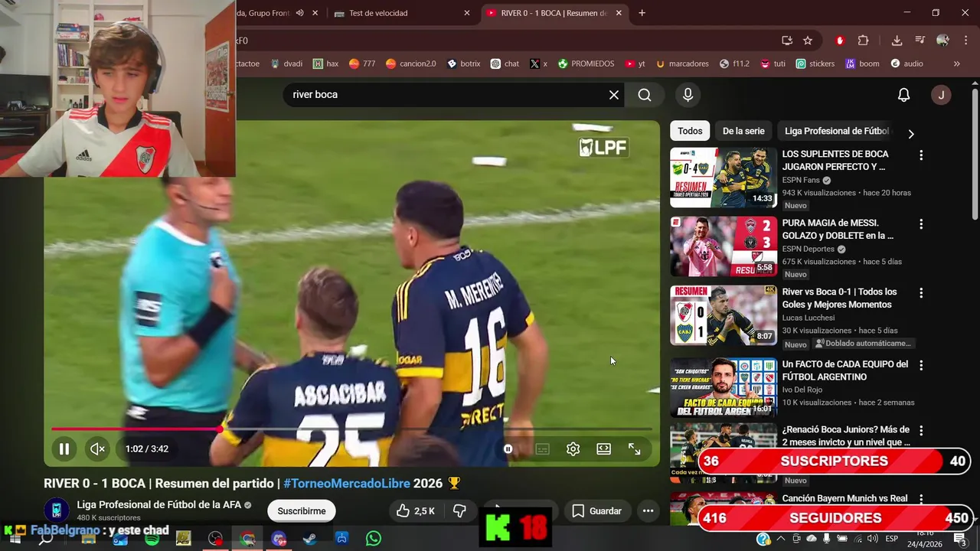Open WhatsApp from the taskbar
Screen dimensions: 980x551
point(373,539)
